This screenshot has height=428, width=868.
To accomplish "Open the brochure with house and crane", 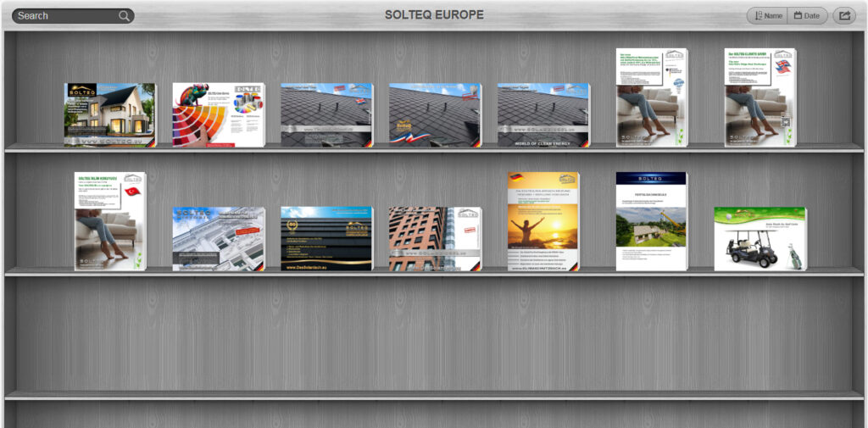I will pyautogui.click(x=652, y=221).
